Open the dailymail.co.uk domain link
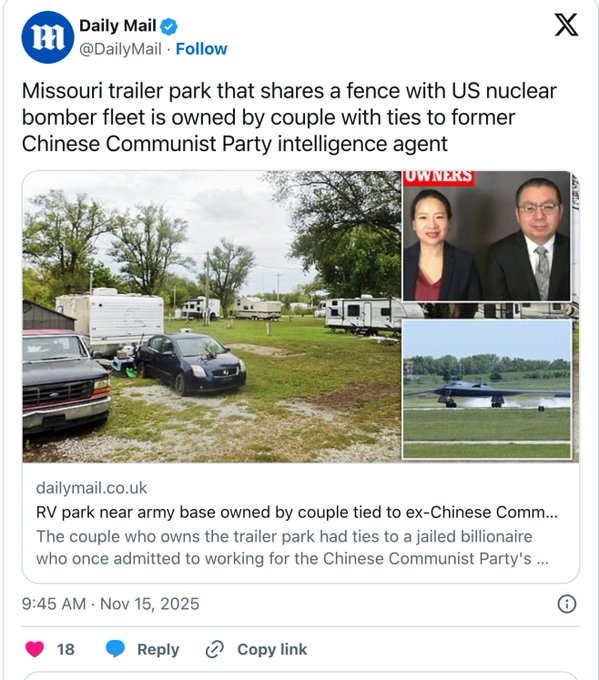599x680 pixels. [x=92, y=488]
